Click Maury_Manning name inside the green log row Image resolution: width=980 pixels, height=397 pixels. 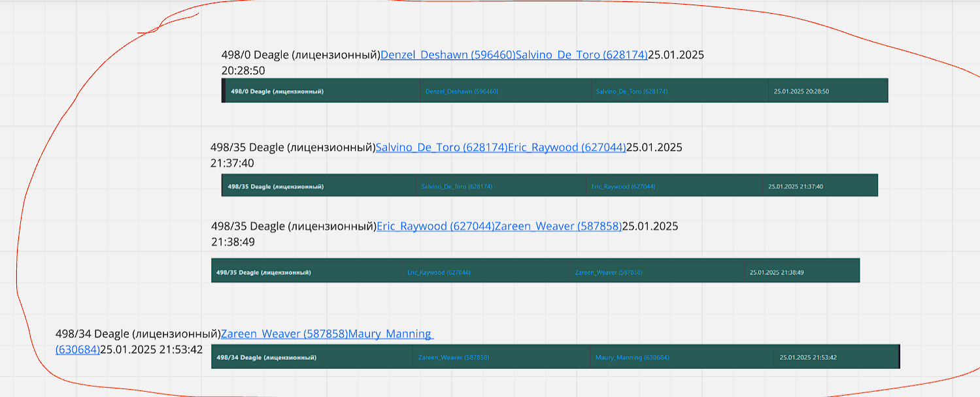(632, 358)
